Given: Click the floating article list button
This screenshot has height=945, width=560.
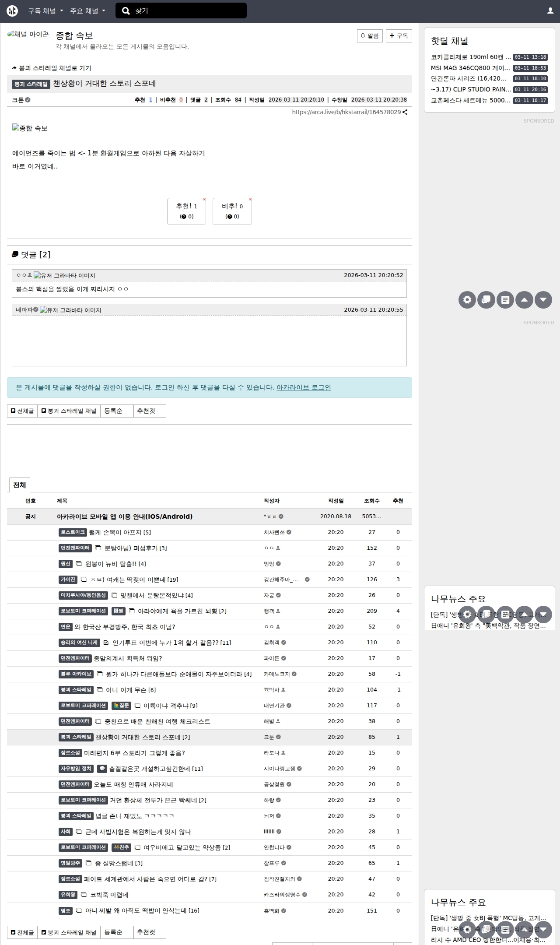Looking at the screenshot, I should coord(505,300).
